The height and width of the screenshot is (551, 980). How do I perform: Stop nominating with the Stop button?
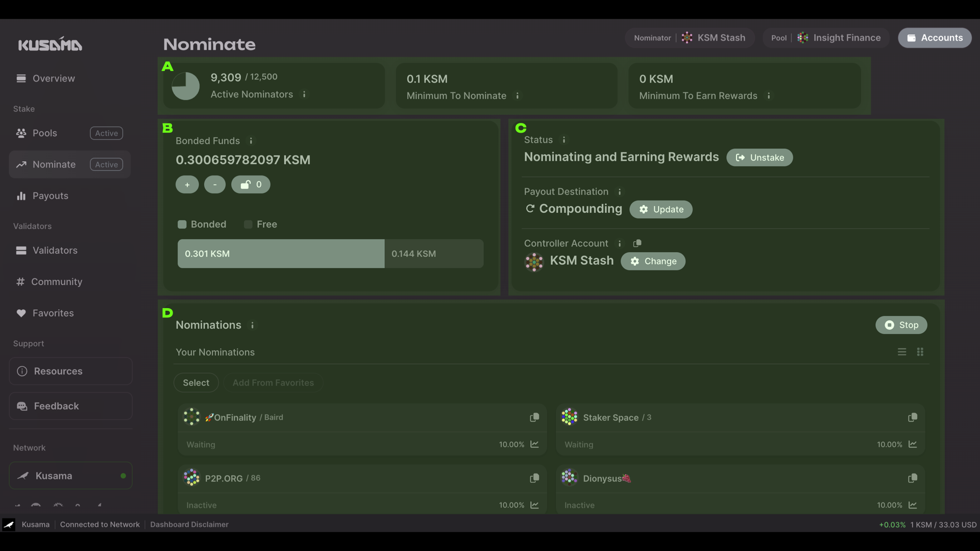coord(901,325)
